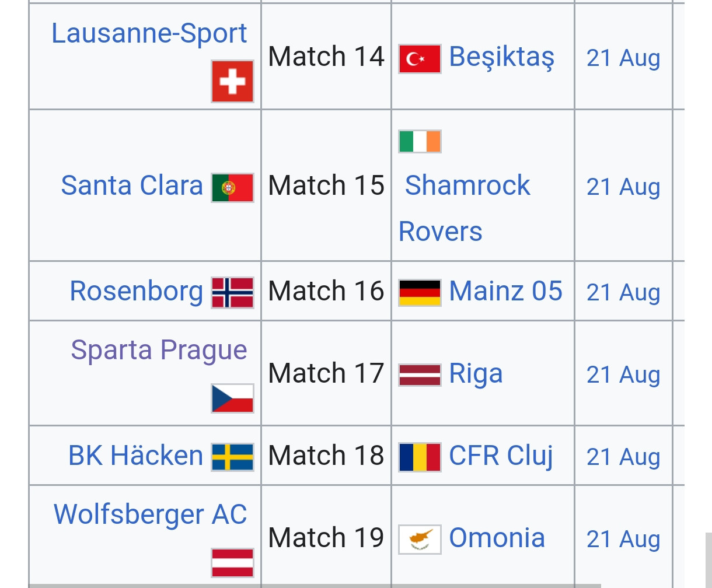Click the Sweden flag next to BK Häcken

(232, 457)
